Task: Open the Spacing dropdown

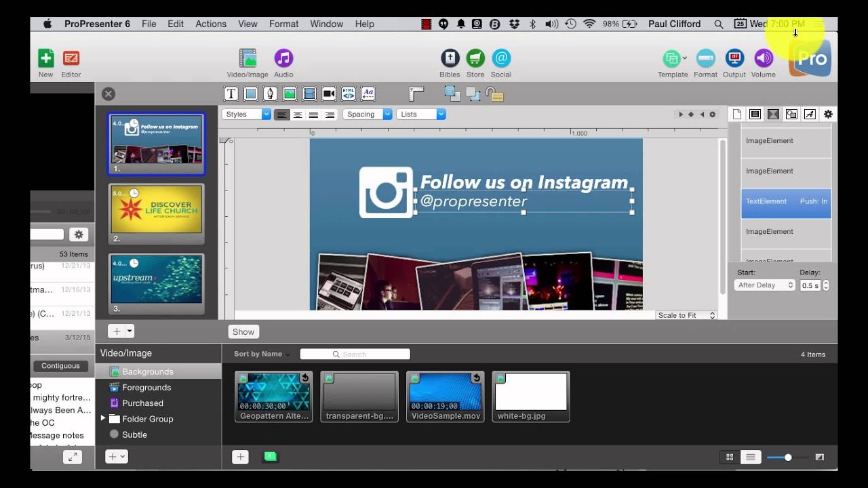Action: tap(368, 115)
